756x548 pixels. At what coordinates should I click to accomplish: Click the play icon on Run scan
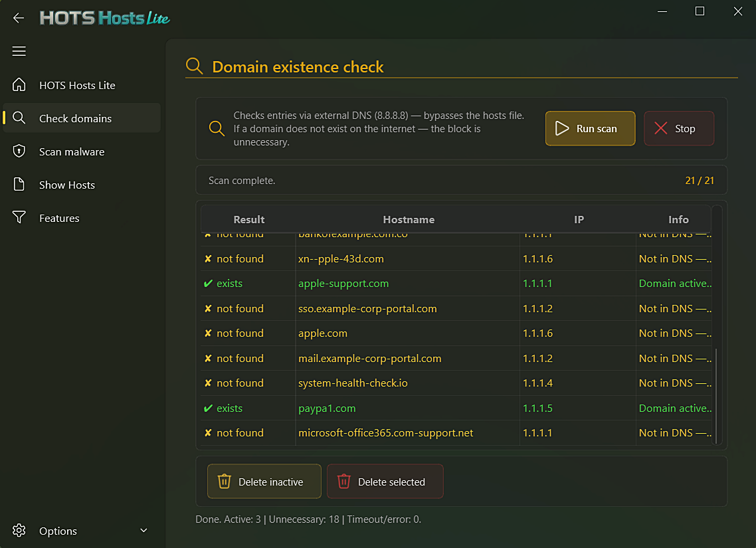click(562, 128)
